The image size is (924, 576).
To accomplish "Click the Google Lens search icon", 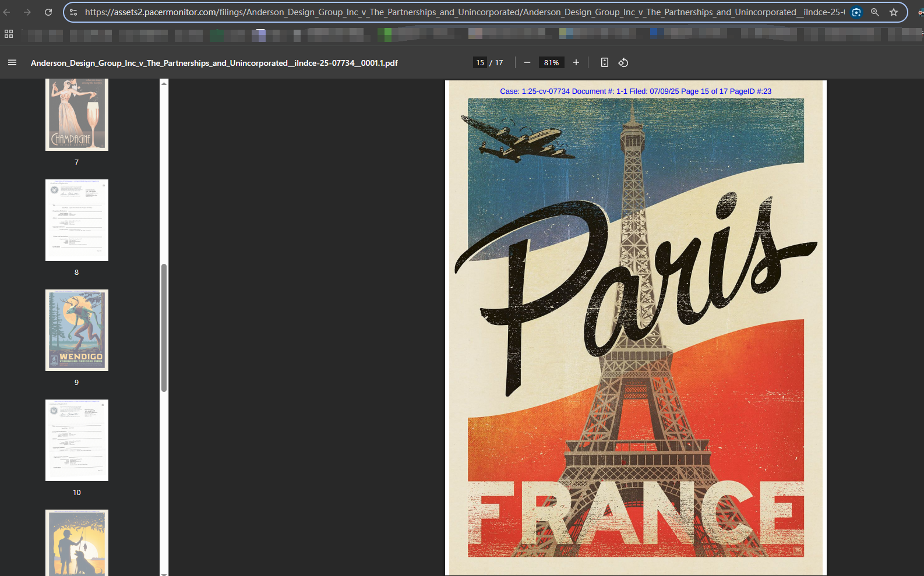I will (856, 12).
